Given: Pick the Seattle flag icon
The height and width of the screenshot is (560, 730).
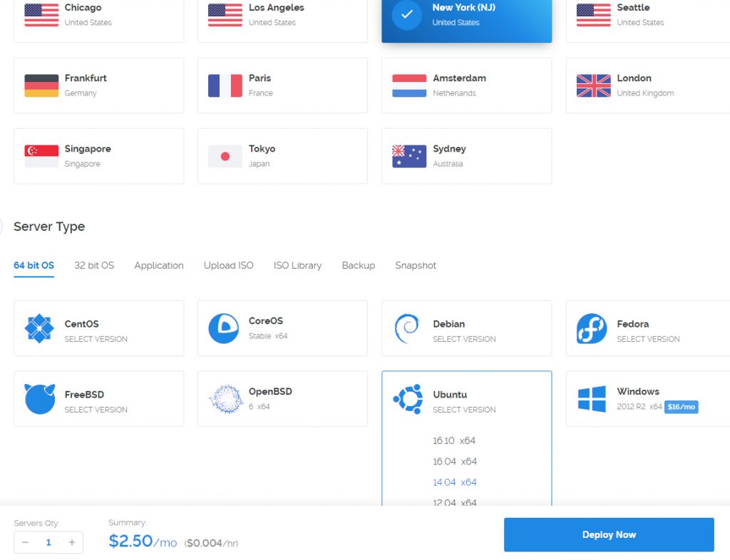Looking at the screenshot, I should point(593,15).
